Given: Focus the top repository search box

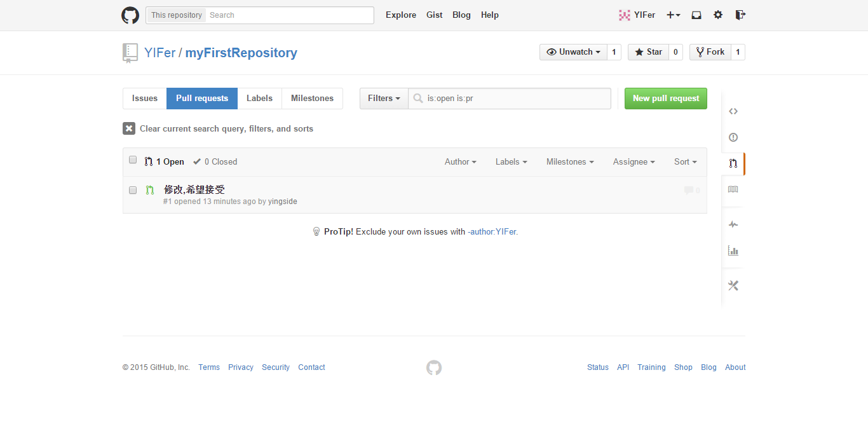Looking at the screenshot, I should [x=290, y=15].
